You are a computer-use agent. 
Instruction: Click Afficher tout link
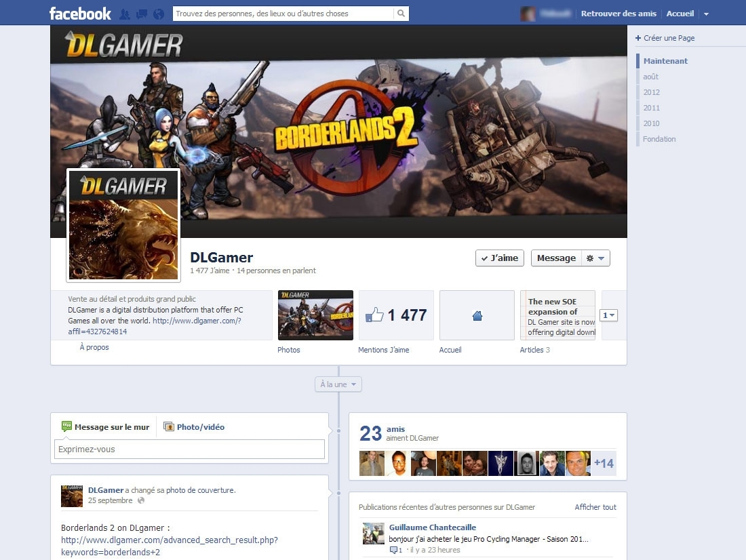(595, 507)
